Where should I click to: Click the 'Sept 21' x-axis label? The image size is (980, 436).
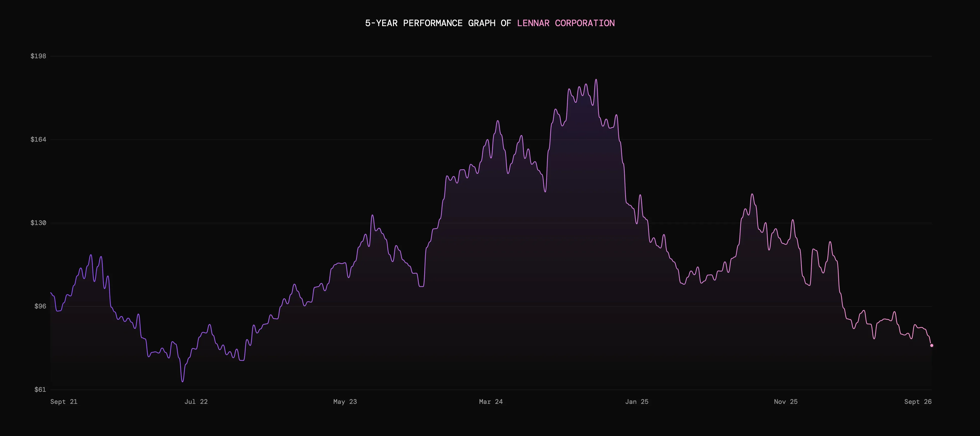tap(64, 402)
